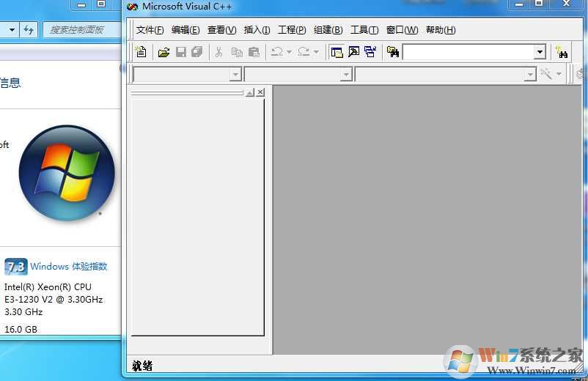
Task: Toggle the Workspace window icon
Action: (x=337, y=52)
